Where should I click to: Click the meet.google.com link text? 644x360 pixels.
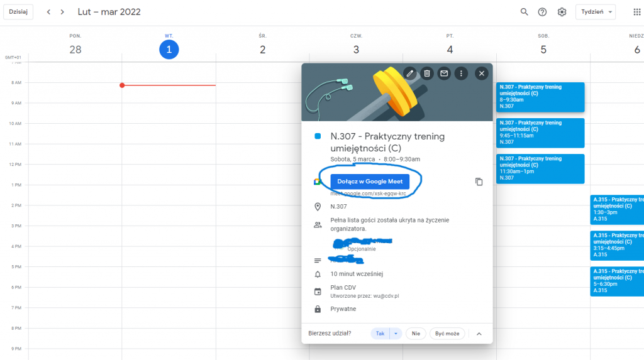tap(368, 194)
